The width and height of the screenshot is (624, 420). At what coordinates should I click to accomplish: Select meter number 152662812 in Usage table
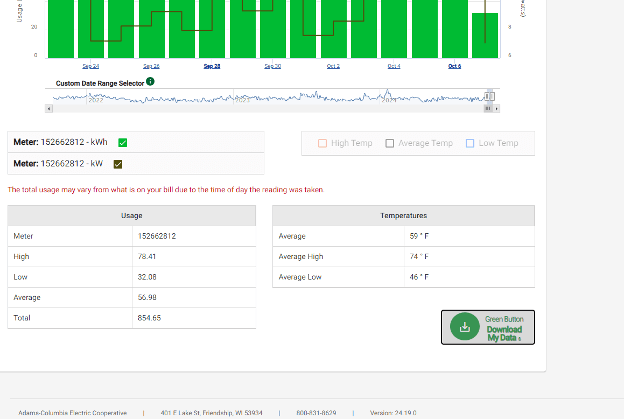(157, 236)
